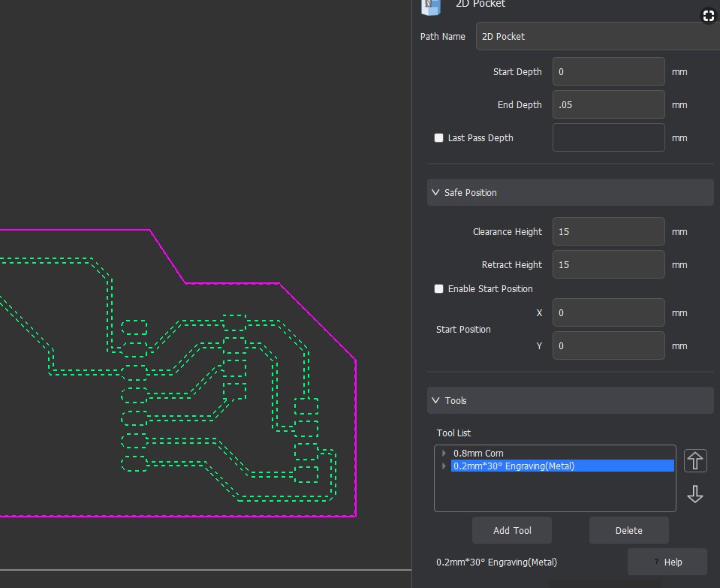Move selected tool up with arrow

[695, 461]
